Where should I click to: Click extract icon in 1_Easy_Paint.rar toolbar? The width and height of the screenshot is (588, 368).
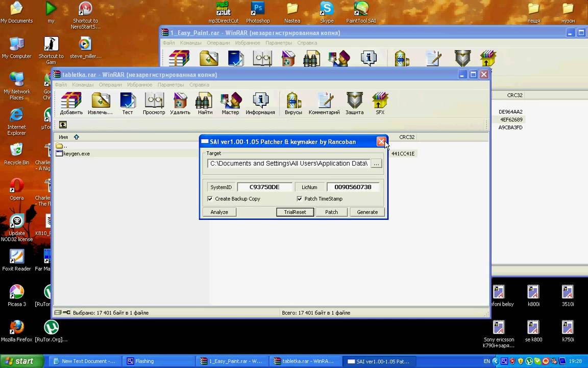(209, 58)
